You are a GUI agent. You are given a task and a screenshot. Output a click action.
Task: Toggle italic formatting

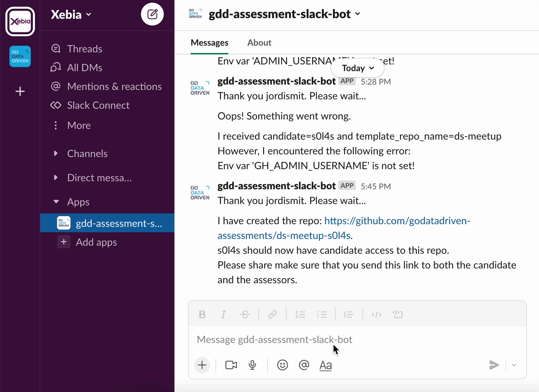pos(224,314)
